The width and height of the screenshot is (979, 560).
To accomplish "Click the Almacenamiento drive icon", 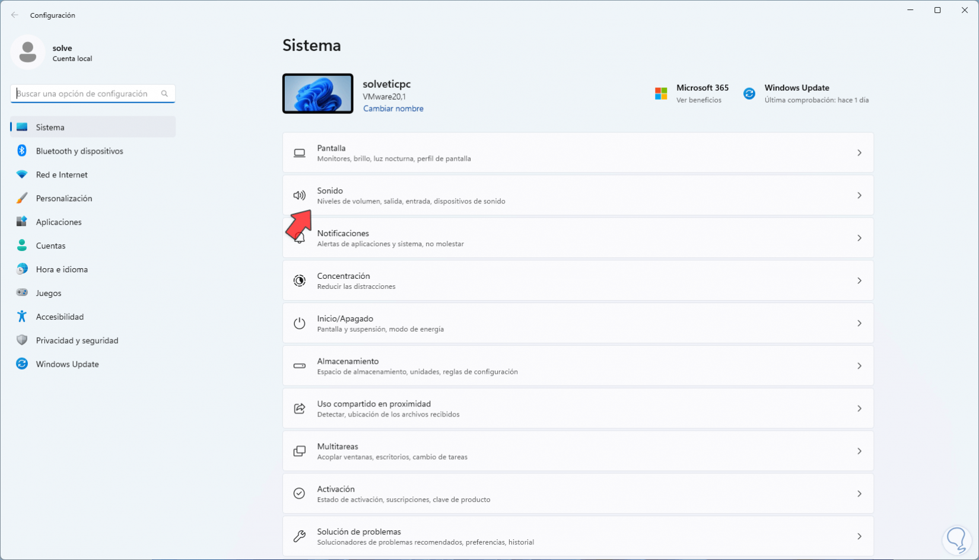I will (300, 366).
